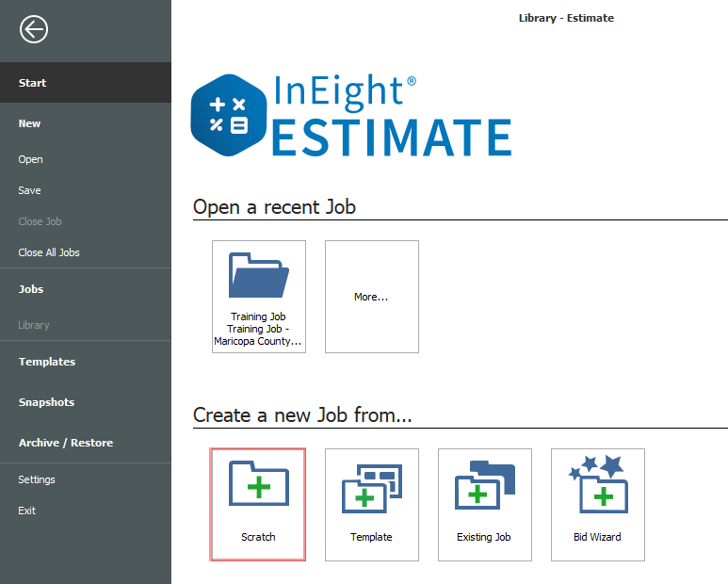Screen dimensions: 728x584
Task: Open the Training Job folder icon
Action: click(x=258, y=276)
